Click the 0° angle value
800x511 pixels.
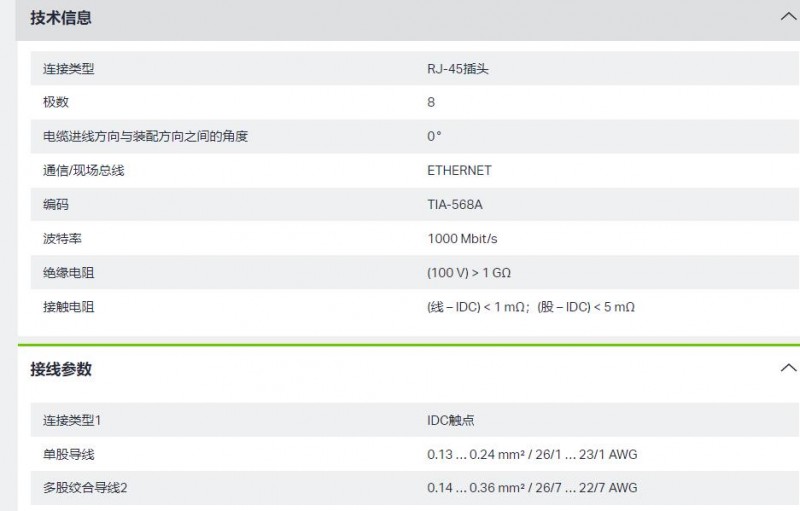tap(434, 136)
